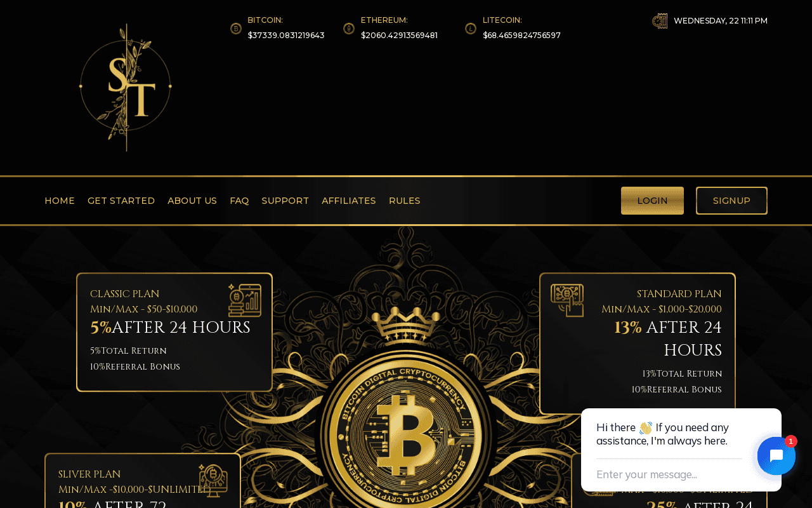
Task: Click the chat message input field
Action: pos(669,474)
